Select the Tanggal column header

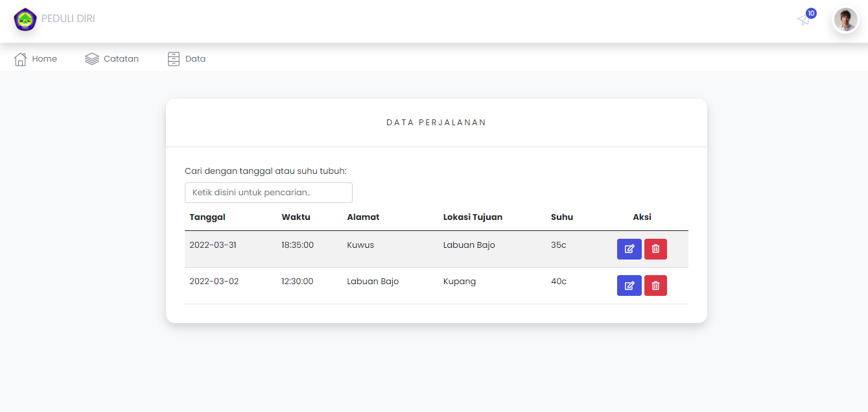207,217
